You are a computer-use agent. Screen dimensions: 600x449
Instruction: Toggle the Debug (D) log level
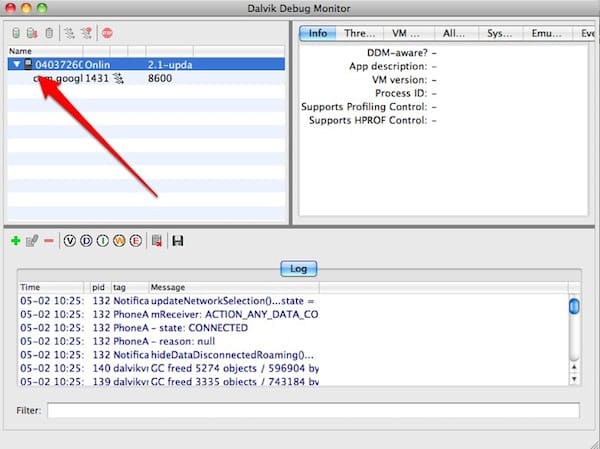click(86, 241)
